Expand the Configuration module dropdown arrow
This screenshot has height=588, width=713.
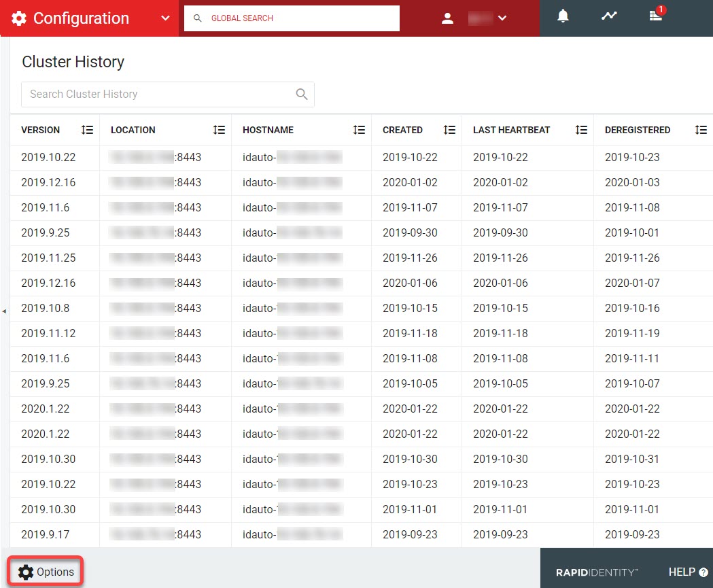pos(165,18)
